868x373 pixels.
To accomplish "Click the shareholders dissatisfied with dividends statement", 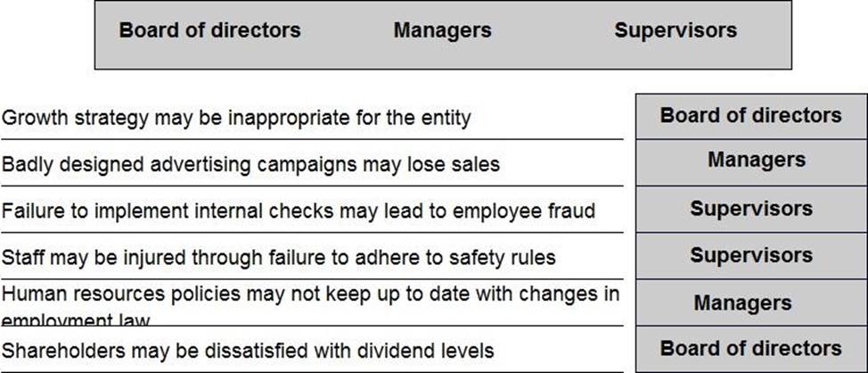I will coord(248,351).
